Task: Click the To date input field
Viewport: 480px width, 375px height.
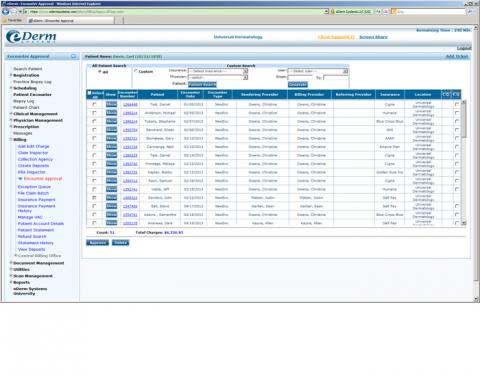Action: coord(335,77)
